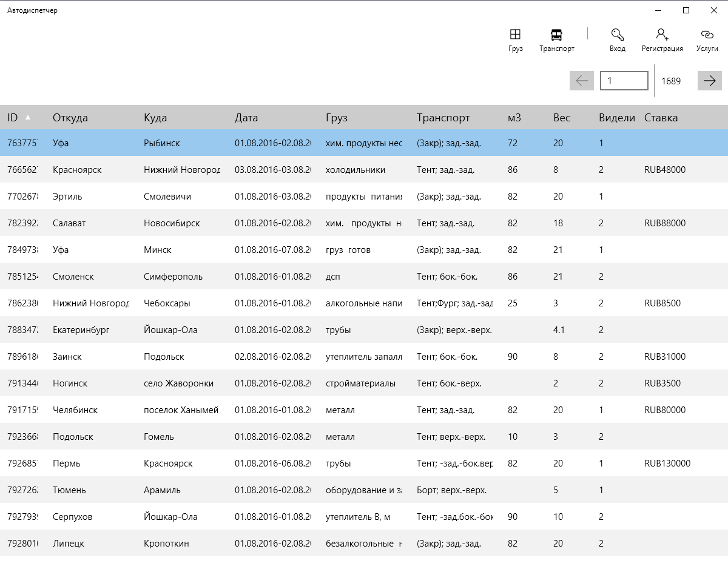Select the 'груз готов' cargo cell

click(348, 250)
